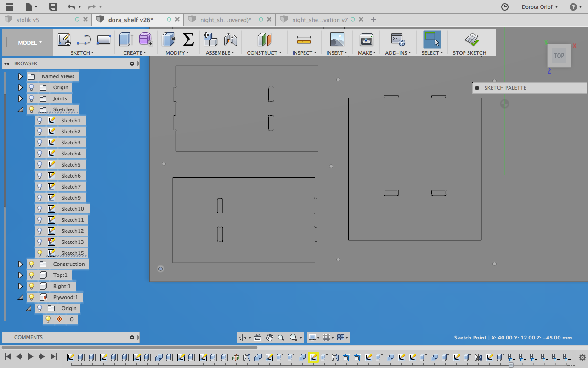Click the Orbit/pan navigation icon

click(243, 338)
